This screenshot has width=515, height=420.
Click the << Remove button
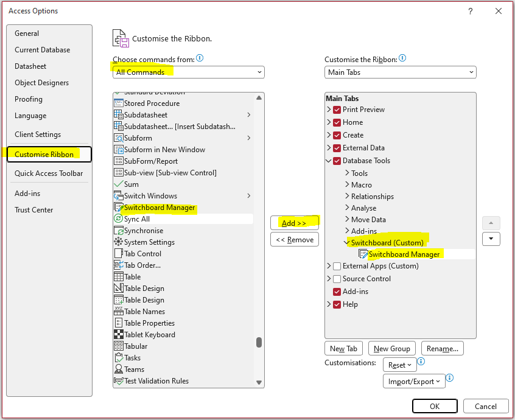click(x=294, y=239)
